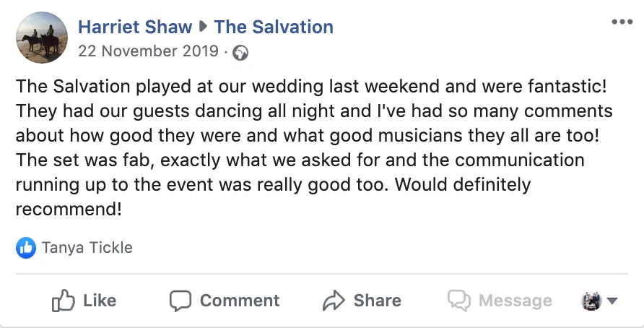The width and height of the screenshot is (644, 328).
Task: Click the thumbs-up outline icon beside Like
Action: pos(64,301)
